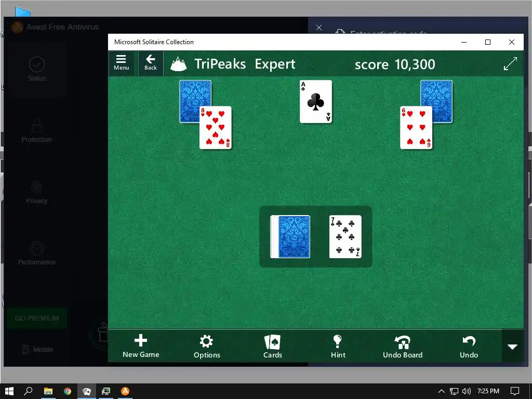Image resolution: width=532 pixels, height=399 pixels.
Task: Play the 6 of hearts card
Action: point(416,128)
